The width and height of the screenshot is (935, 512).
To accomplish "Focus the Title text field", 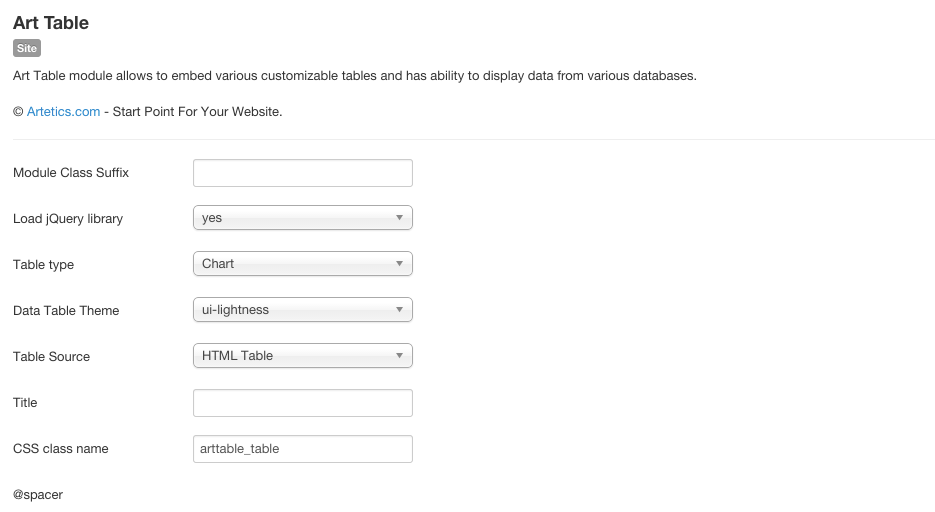I will [303, 403].
